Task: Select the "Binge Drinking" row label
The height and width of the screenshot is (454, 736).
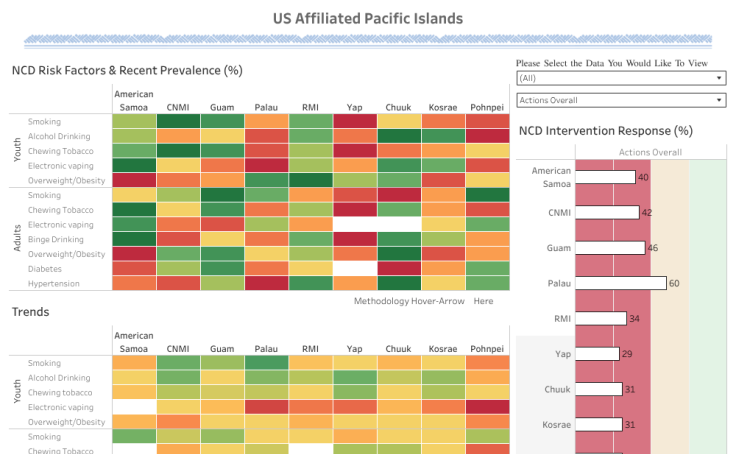Action: (x=55, y=240)
